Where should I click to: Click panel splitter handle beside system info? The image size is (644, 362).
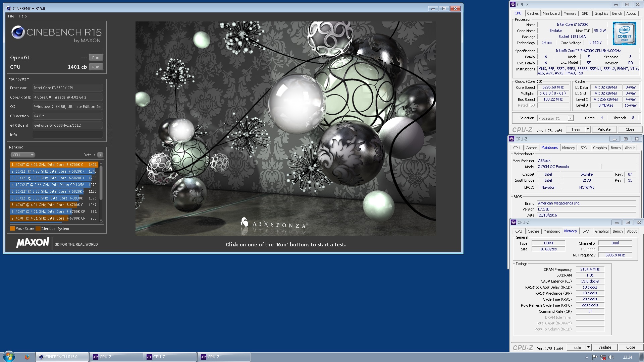[x=109, y=135]
